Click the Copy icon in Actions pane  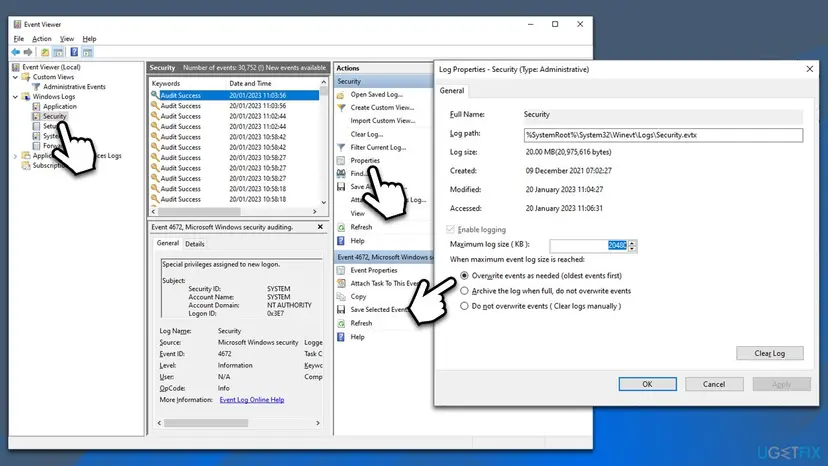341,297
